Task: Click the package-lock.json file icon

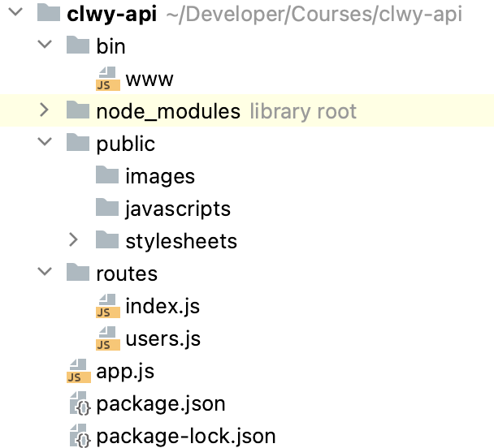Action: [80, 436]
